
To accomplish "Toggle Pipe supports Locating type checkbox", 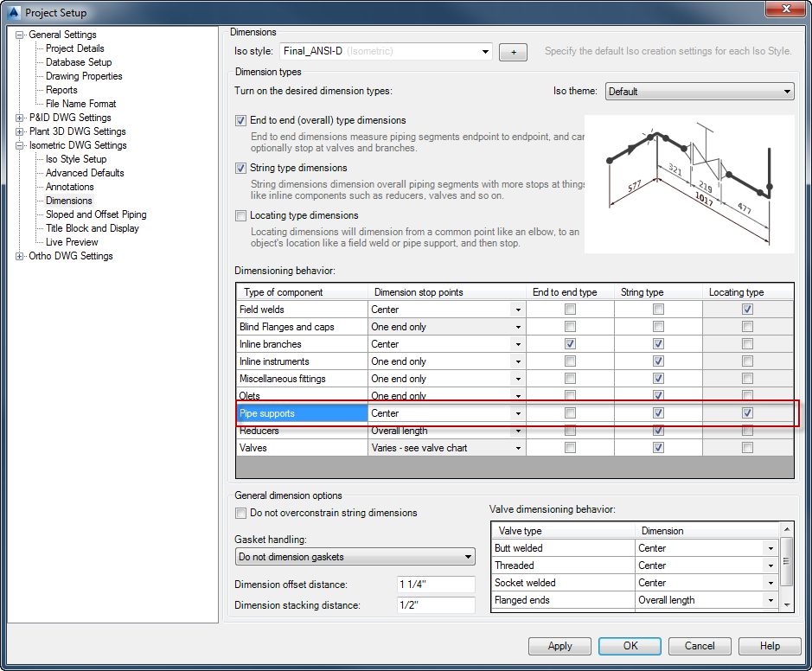I will click(747, 412).
